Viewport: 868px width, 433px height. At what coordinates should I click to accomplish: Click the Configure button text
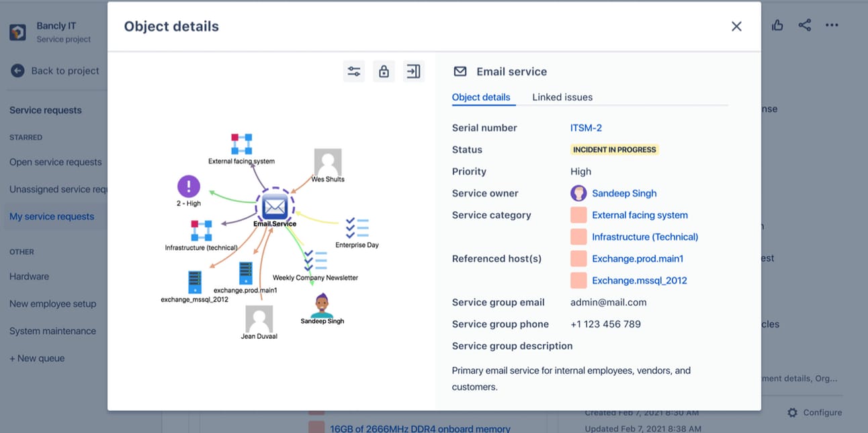coord(822,412)
